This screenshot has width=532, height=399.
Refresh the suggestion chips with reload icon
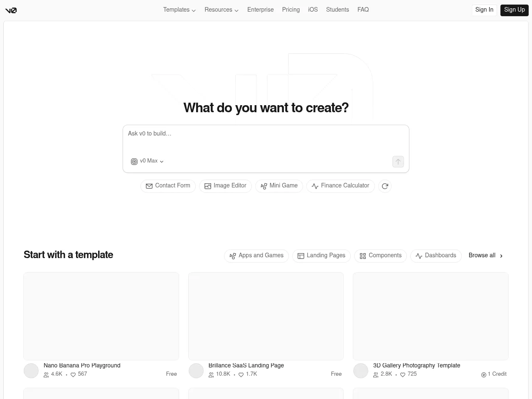385,186
